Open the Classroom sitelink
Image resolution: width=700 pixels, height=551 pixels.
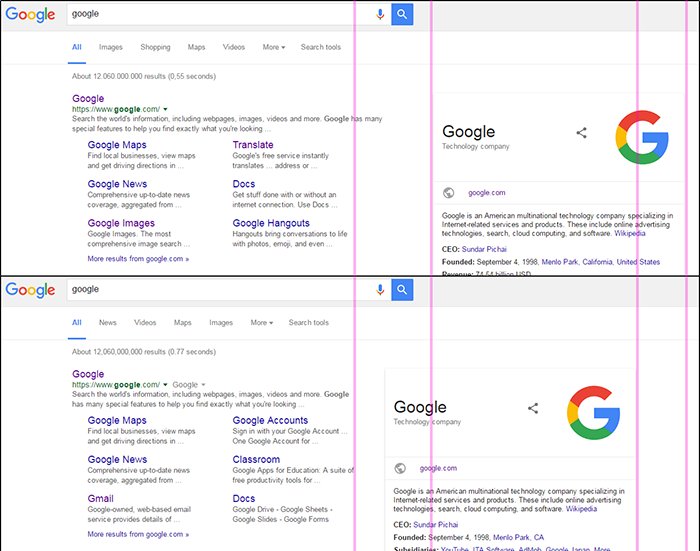coord(256,460)
